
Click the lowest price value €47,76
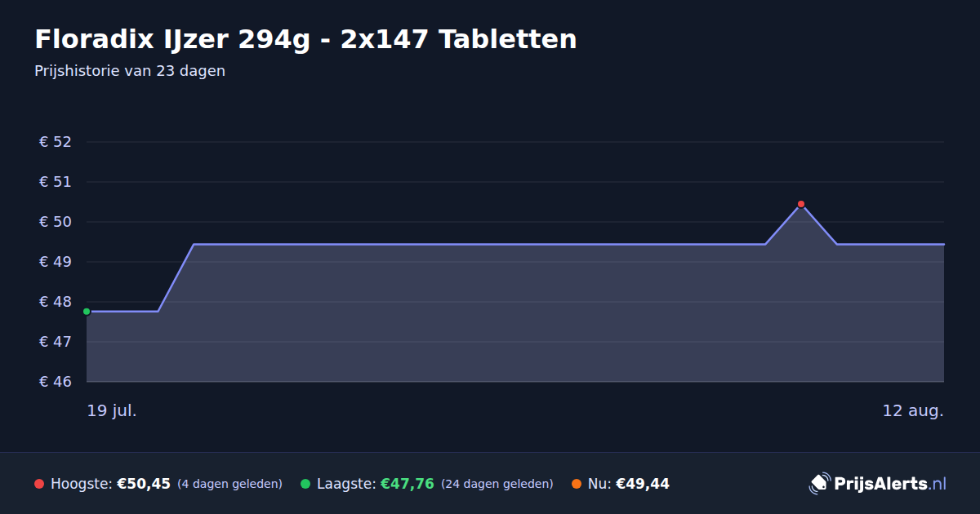(x=408, y=484)
